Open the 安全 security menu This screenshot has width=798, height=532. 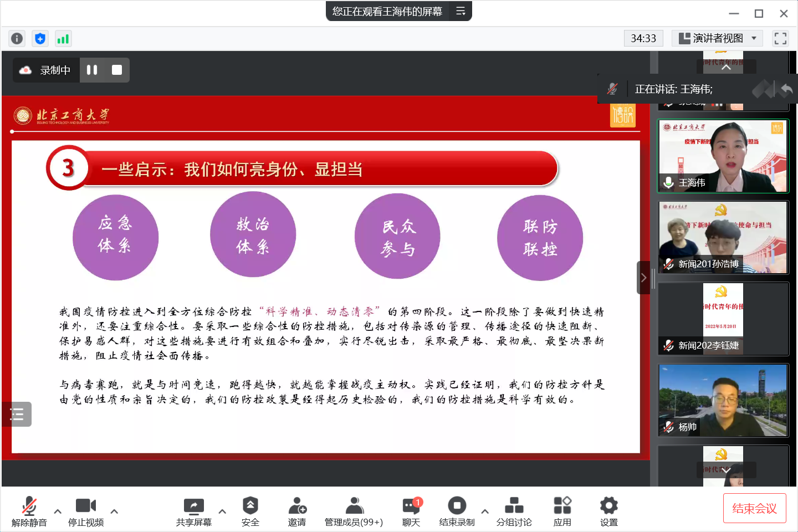250,511
